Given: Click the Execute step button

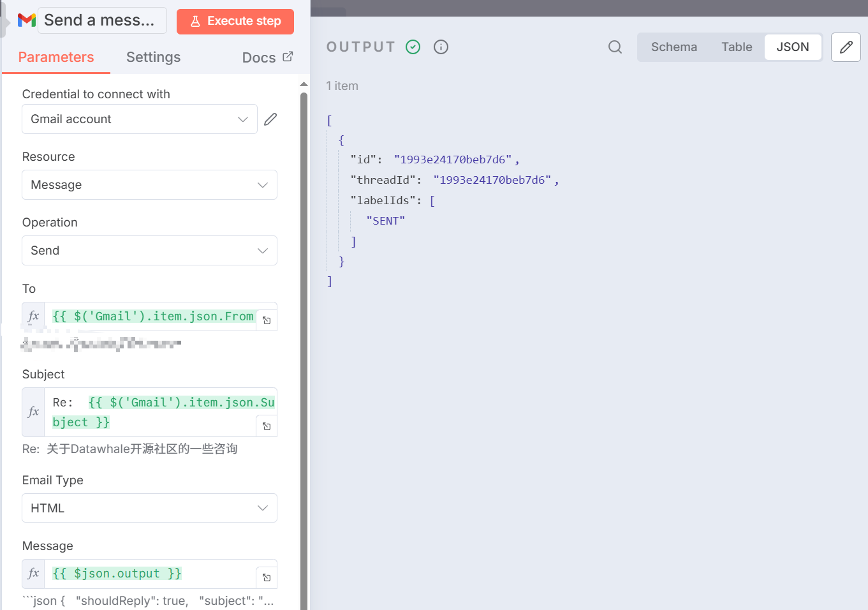Looking at the screenshot, I should (235, 21).
